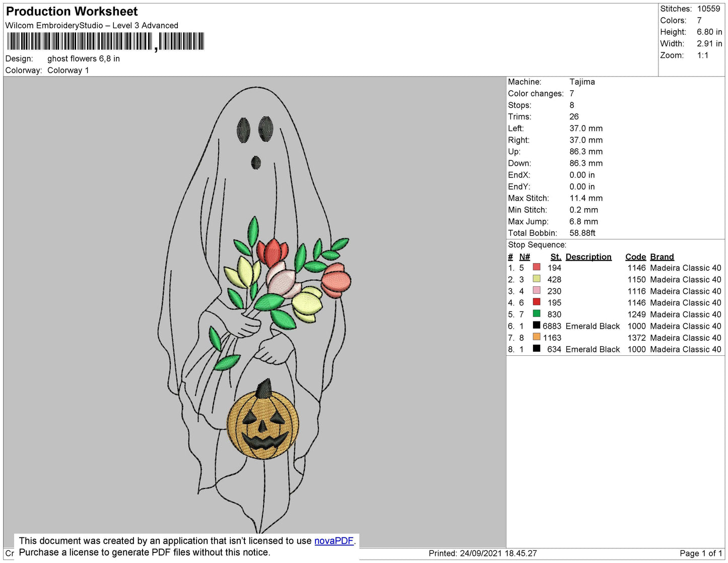Click the pink swatch for stop 3

click(537, 290)
